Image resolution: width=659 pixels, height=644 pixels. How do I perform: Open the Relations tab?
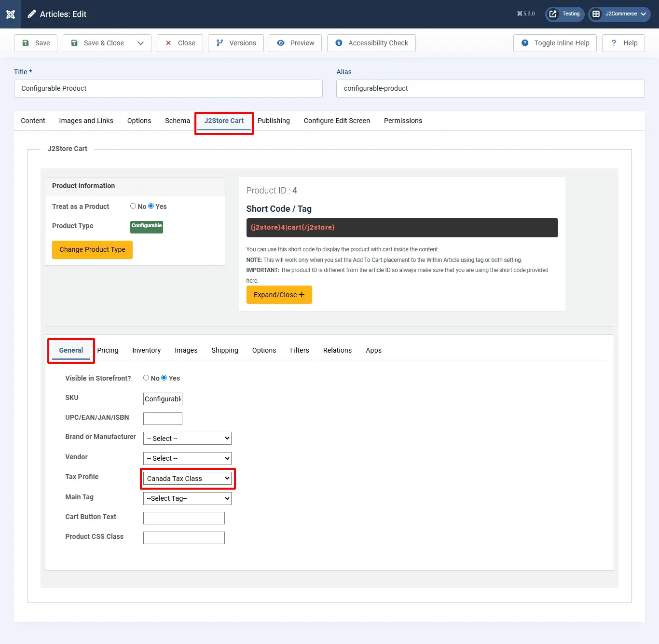pos(337,350)
